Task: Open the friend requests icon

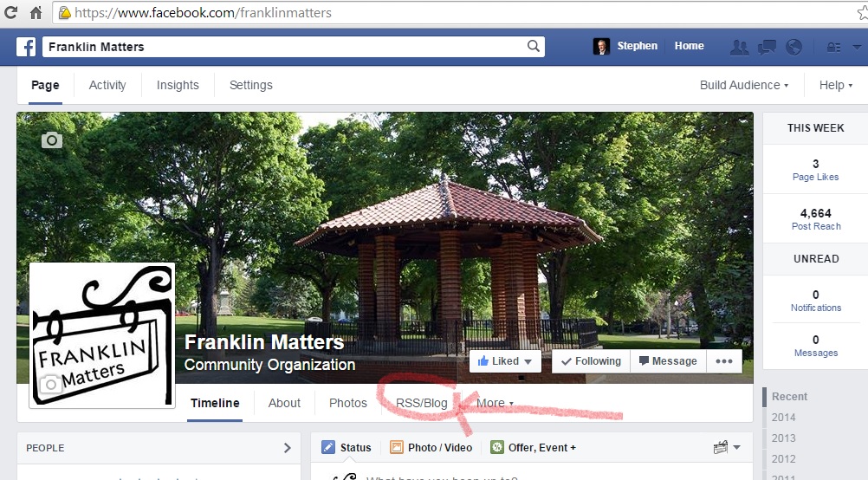Action: click(x=739, y=47)
